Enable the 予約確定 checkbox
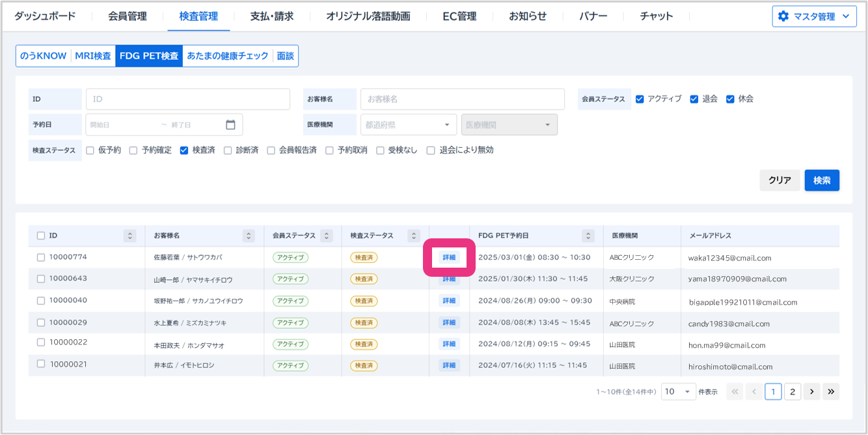868x435 pixels. click(133, 150)
